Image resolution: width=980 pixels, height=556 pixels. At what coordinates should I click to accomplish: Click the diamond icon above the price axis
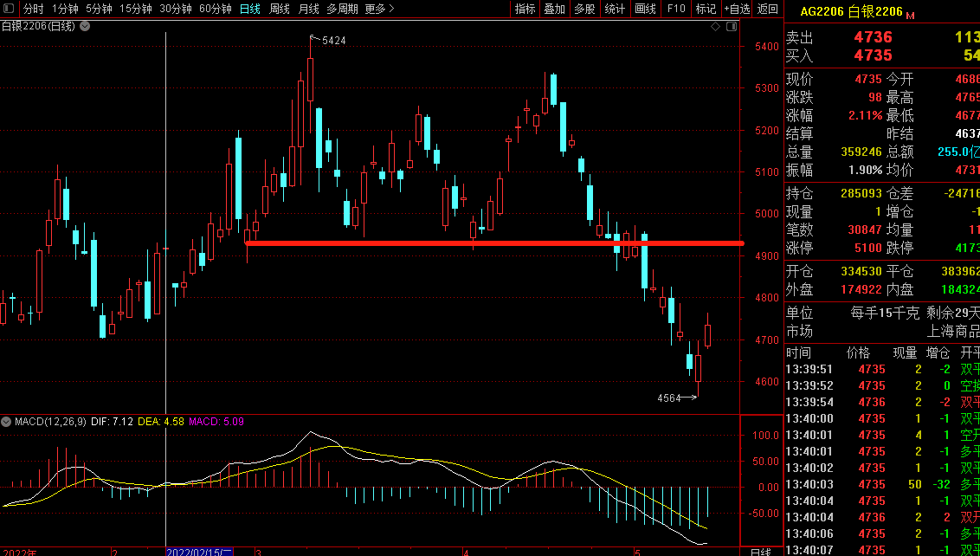coord(716,26)
